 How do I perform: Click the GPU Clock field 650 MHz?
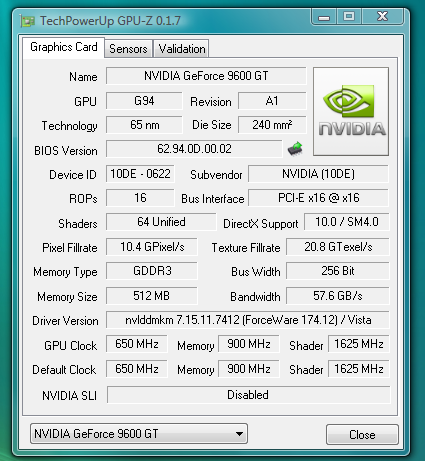point(137,344)
